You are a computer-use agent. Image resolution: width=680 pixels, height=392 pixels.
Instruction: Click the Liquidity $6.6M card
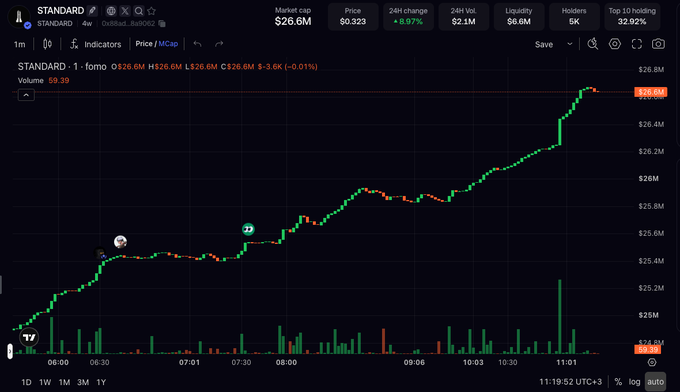(x=519, y=16)
